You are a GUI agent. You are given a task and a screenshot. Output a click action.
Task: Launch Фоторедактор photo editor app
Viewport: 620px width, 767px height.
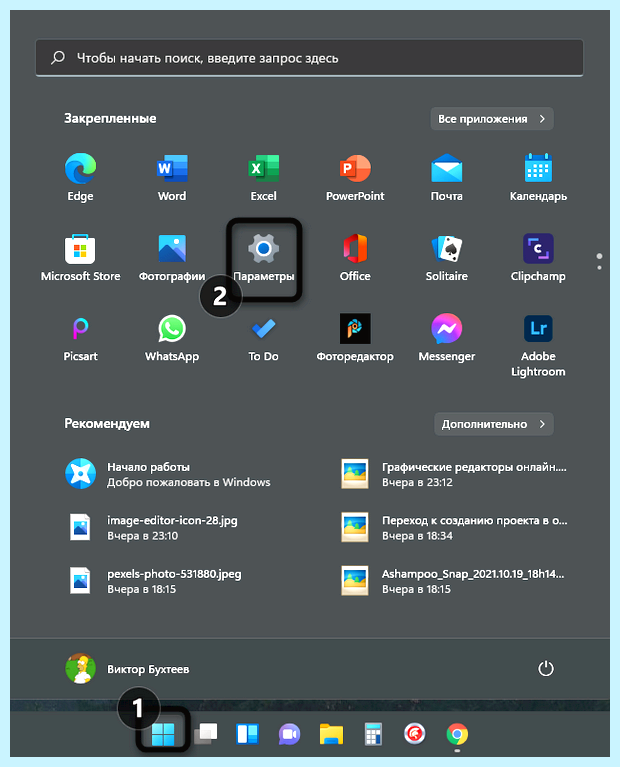point(355,338)
